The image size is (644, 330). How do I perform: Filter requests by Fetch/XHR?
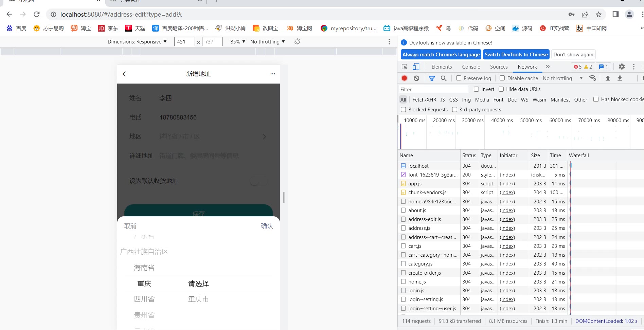coord(424,99)
